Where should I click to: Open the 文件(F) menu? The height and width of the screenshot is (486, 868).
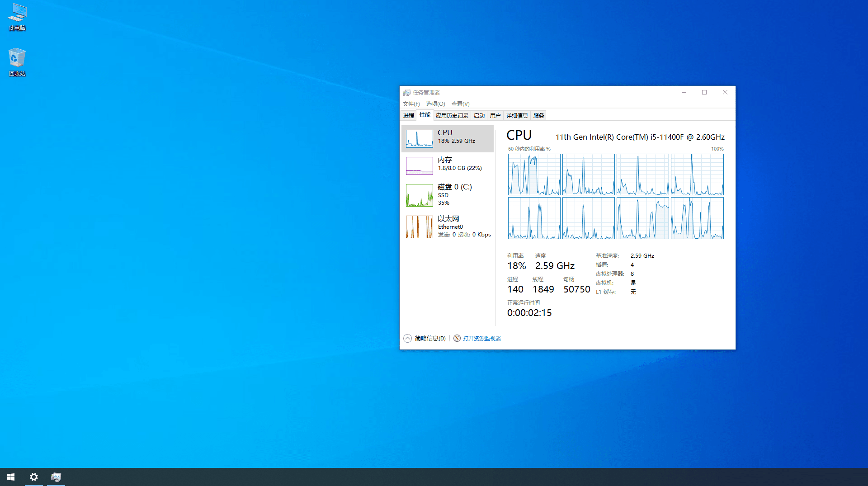411,104
